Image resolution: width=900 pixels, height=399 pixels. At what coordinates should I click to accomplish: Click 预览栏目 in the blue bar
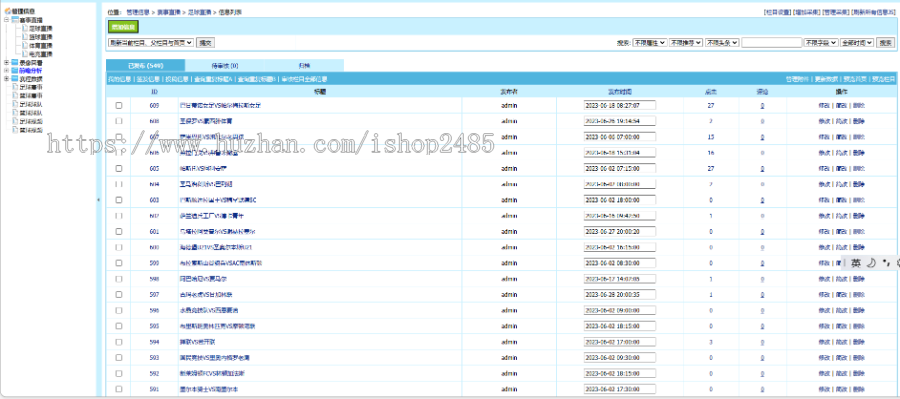click(884, 79)
